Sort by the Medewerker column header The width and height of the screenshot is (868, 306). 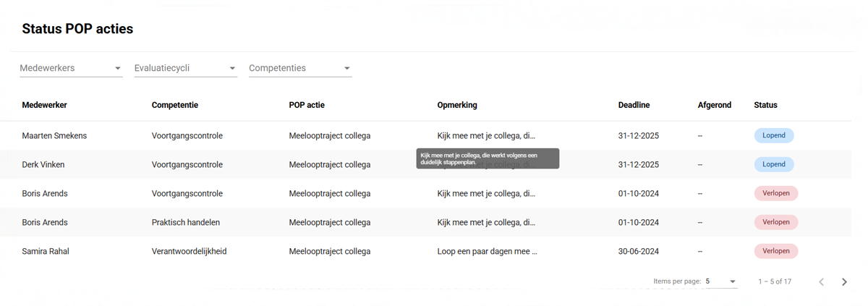coord(44,105)
